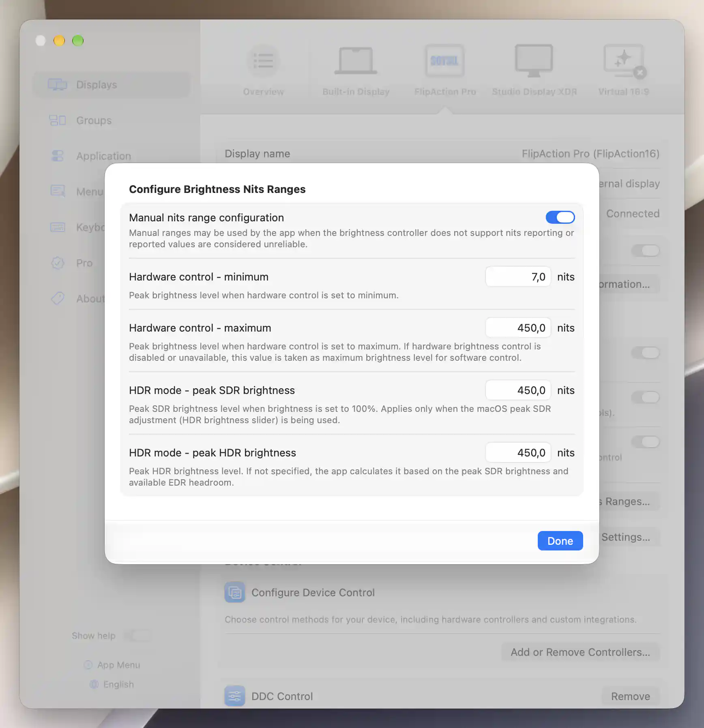Select the Built-in Display laptop icon
Screen dimensions: 704x728
[356, 61]
